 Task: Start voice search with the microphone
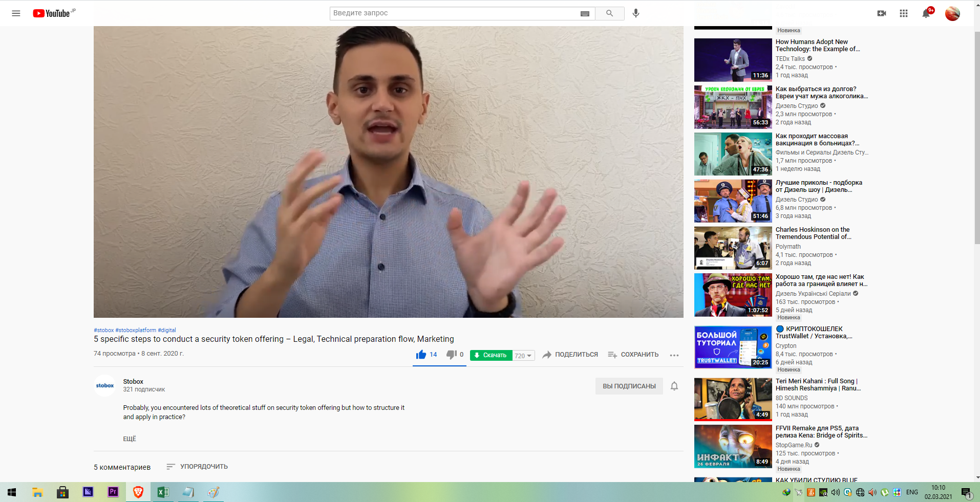(636, 13)
